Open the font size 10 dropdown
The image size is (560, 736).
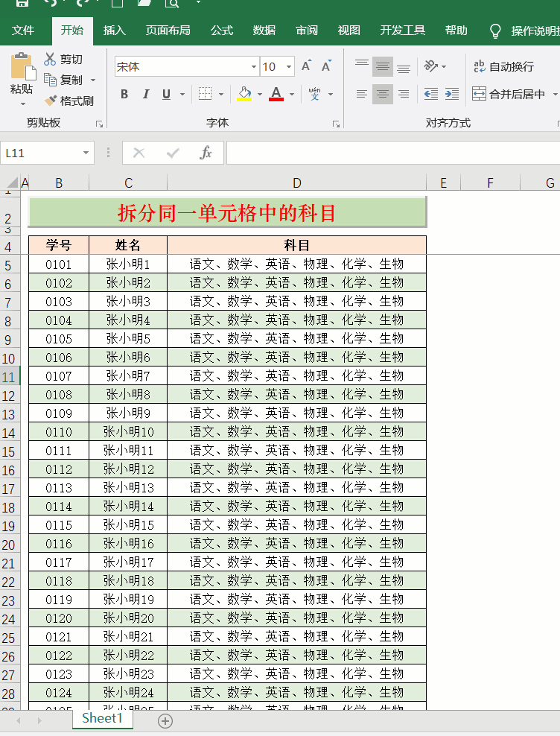click(x=289, y=66)
